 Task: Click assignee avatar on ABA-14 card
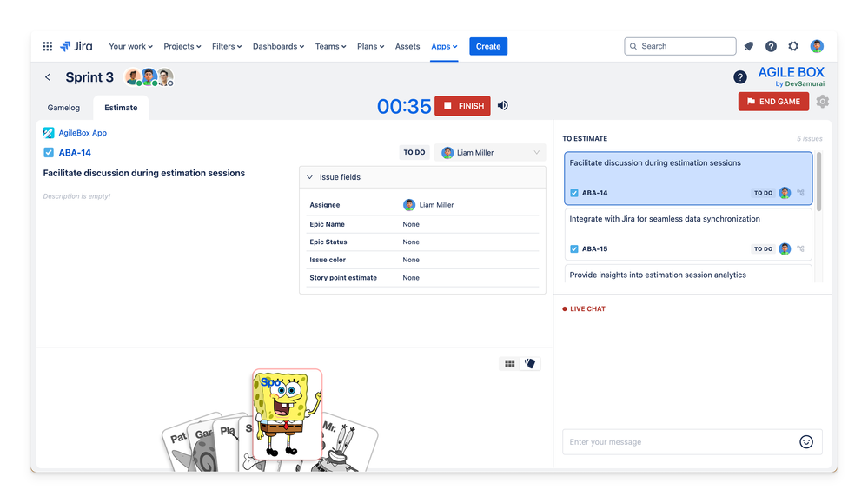click(x=785, y=193)
